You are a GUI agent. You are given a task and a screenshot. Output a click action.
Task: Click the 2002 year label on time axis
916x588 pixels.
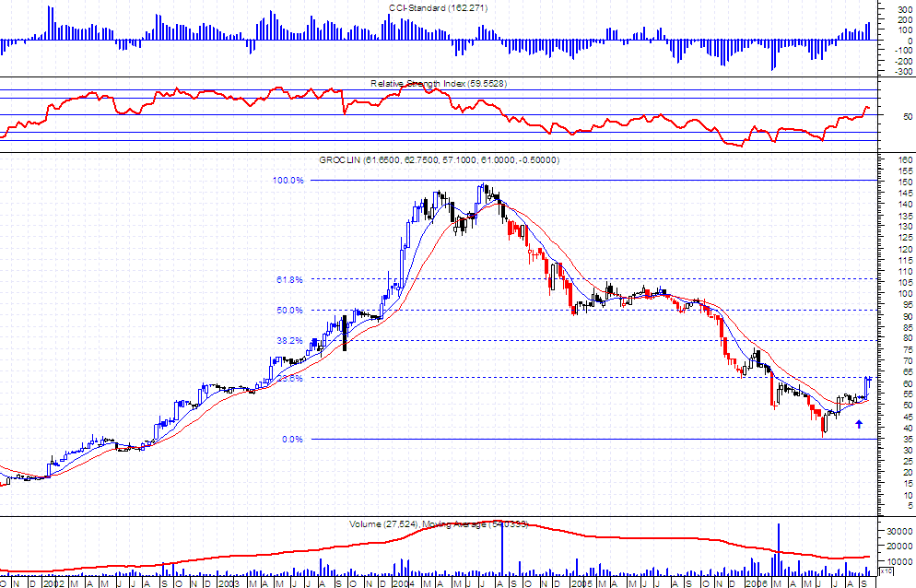53,583
